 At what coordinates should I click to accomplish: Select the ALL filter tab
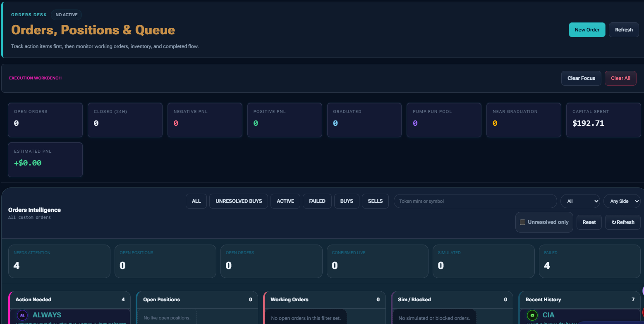pos(196,201)
